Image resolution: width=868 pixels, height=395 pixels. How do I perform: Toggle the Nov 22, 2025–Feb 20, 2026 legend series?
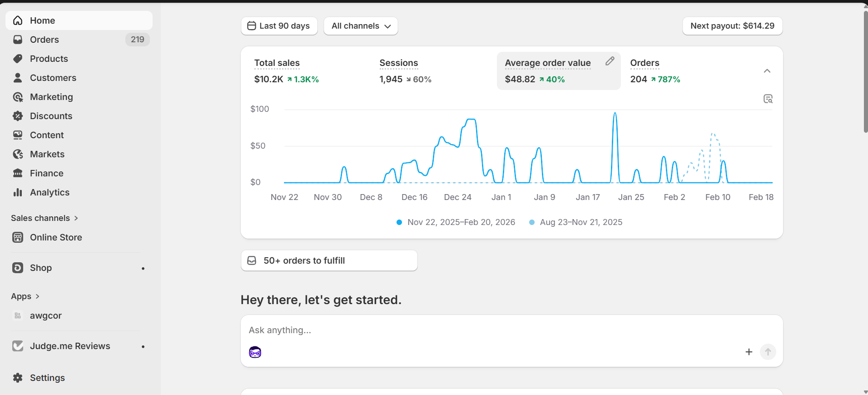[456, 222]
